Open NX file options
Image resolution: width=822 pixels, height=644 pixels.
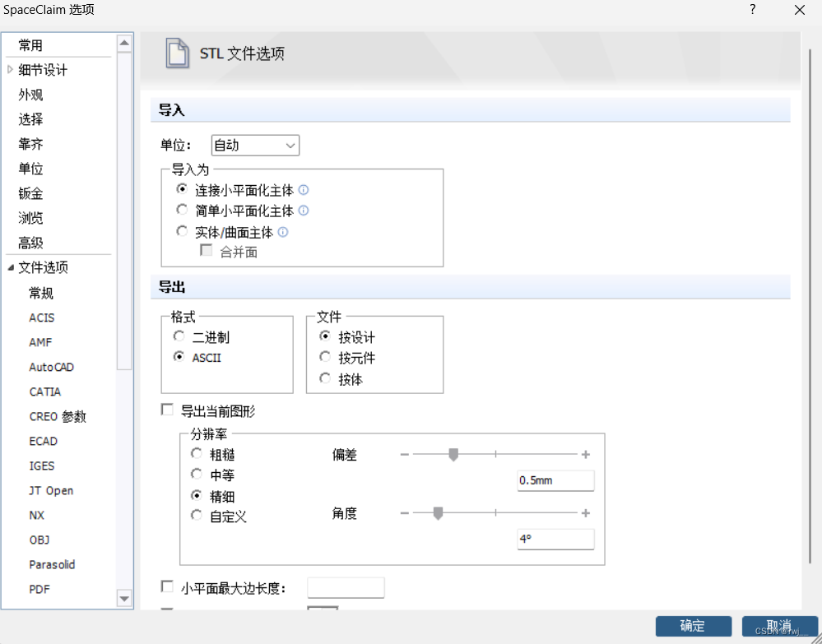point(37,515)
